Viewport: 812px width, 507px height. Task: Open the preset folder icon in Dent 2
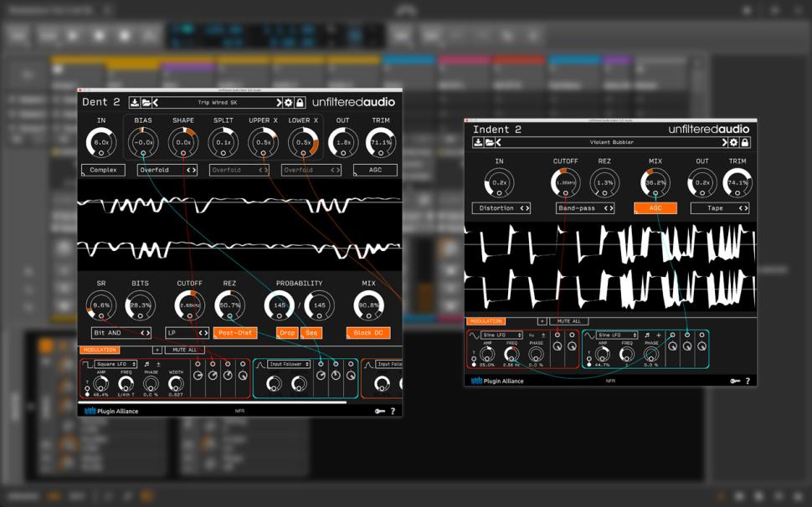145,103
